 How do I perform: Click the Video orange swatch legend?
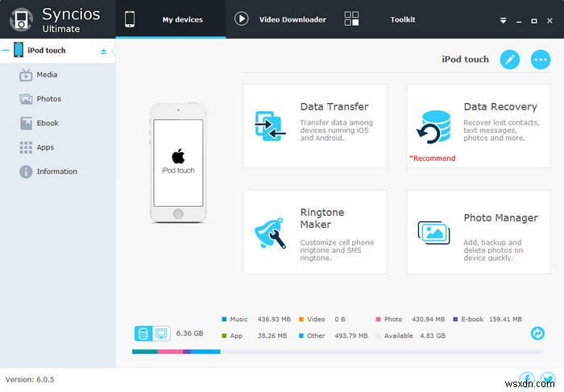click(x=301, y=319)
